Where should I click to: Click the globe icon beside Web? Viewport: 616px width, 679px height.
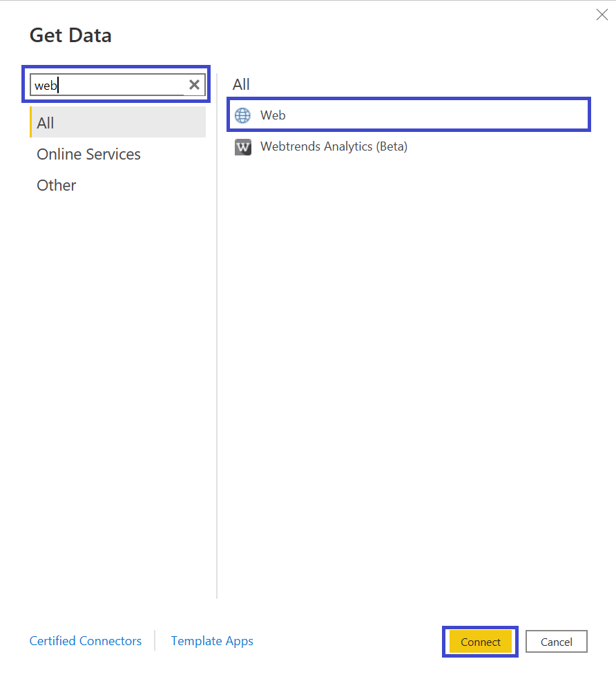(242, 115)
